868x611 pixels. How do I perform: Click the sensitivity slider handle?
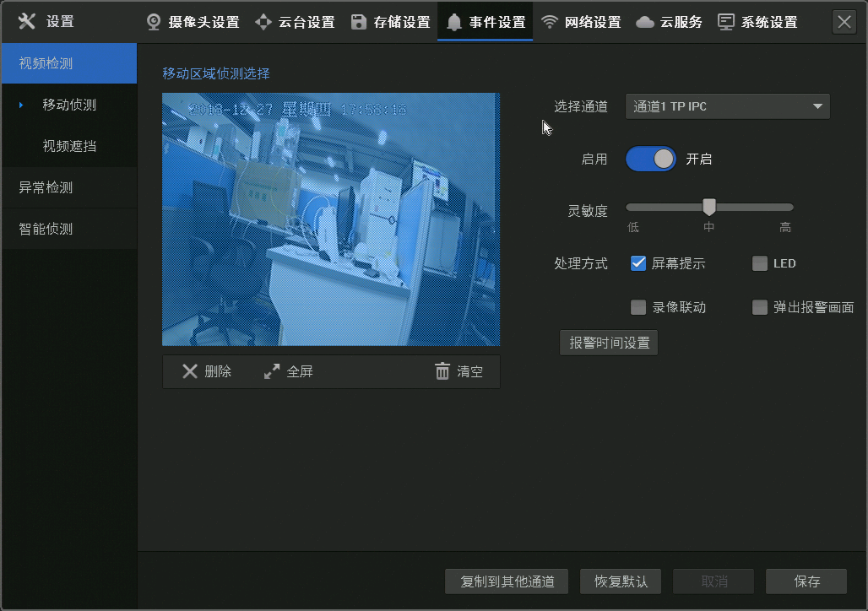click(709, 207)
